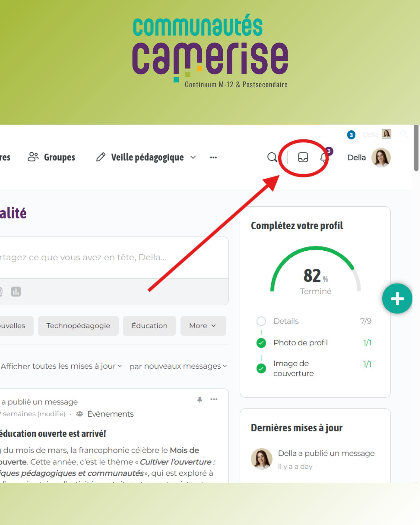Click Della's profile avatar in the navbar
Screen dimensions: 420x525
381,158
